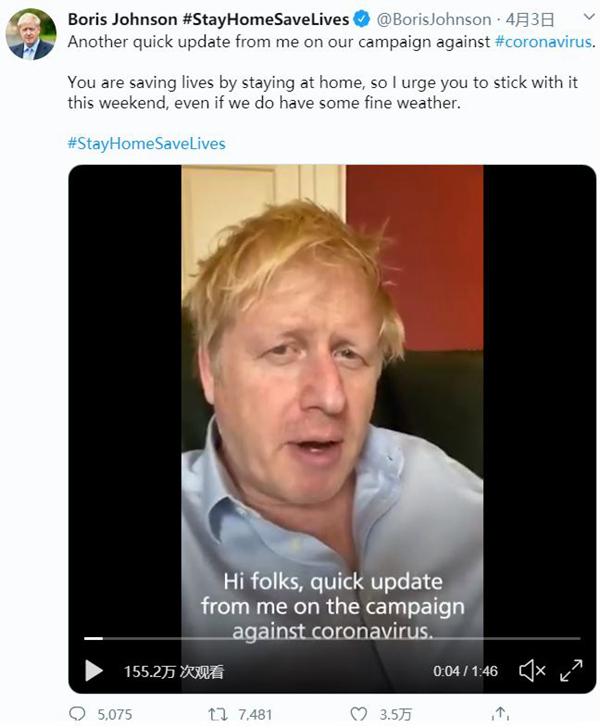Open Boris Johnson's profile avatar
The image size is (600, 727).
pyautogui.click(x=31, y=34)
